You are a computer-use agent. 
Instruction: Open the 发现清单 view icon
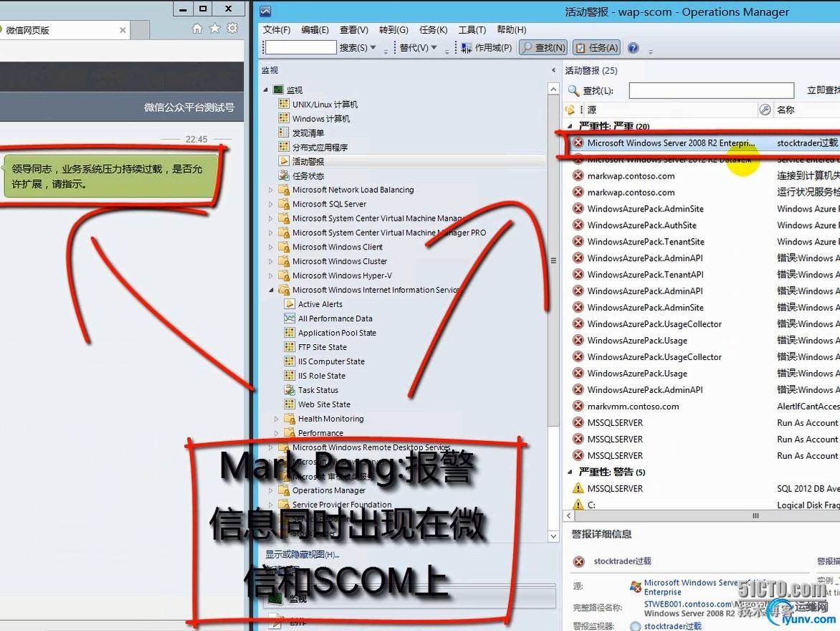pyautogui.click(x=284, y=132)
